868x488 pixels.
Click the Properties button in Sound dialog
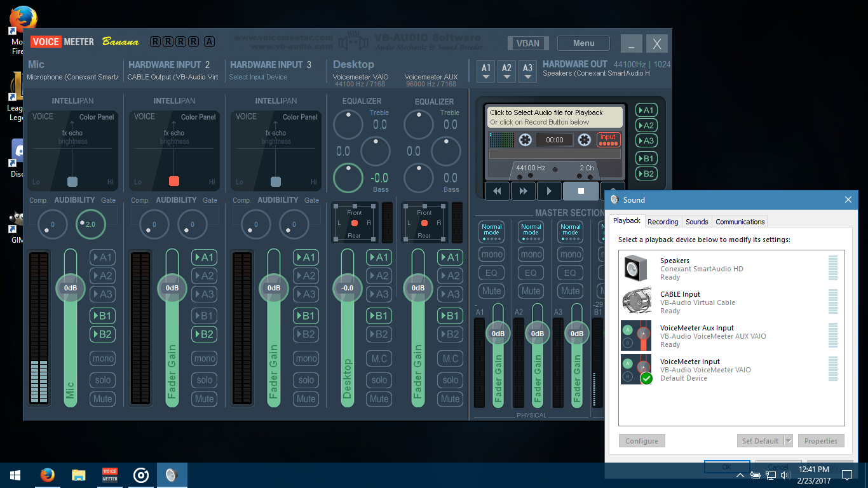point(820,441)
